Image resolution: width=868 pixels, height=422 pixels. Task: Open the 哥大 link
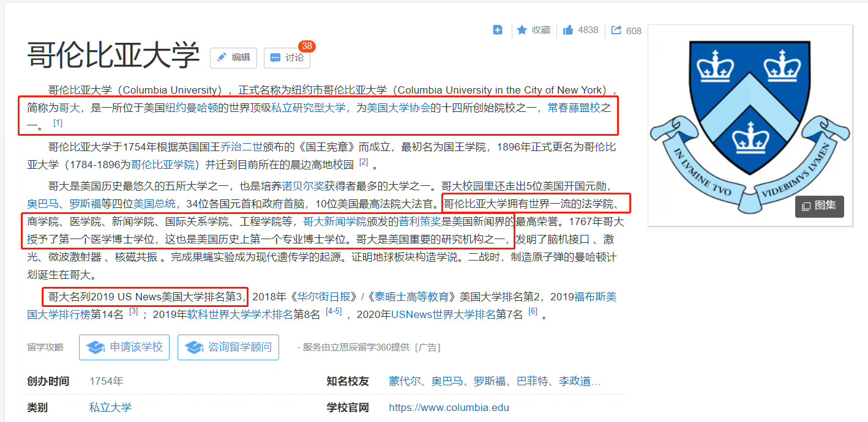pyautogui.click(x=70, y=108)
